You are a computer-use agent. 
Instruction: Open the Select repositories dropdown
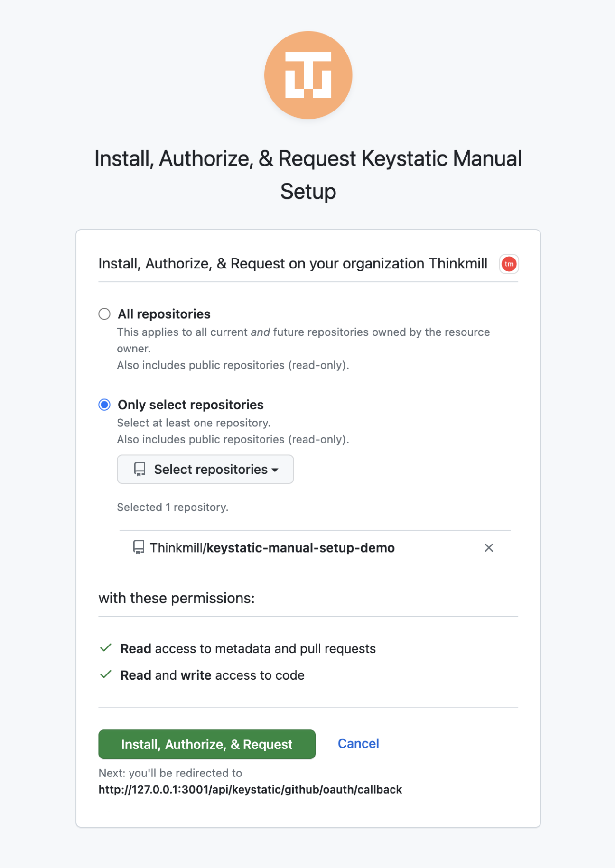pos(205,469)
